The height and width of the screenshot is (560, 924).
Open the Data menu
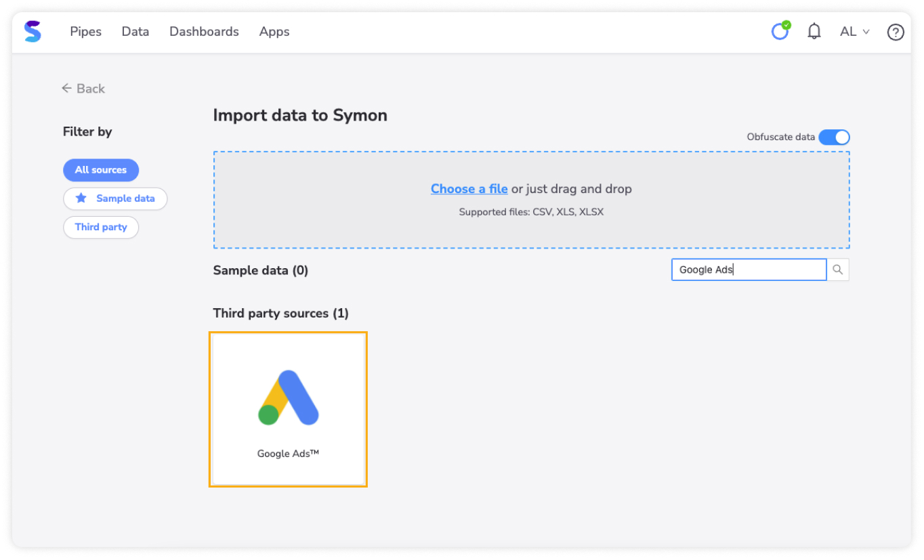pos(135,32)
